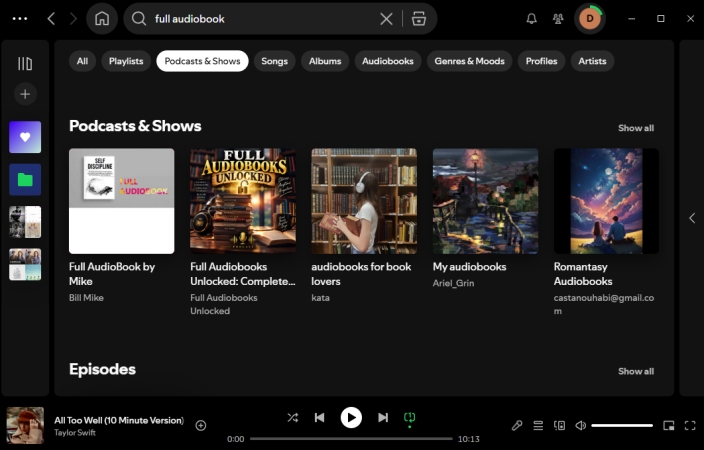Mute the volume speaker icon
Screen dimensions: 704x450
581,425
